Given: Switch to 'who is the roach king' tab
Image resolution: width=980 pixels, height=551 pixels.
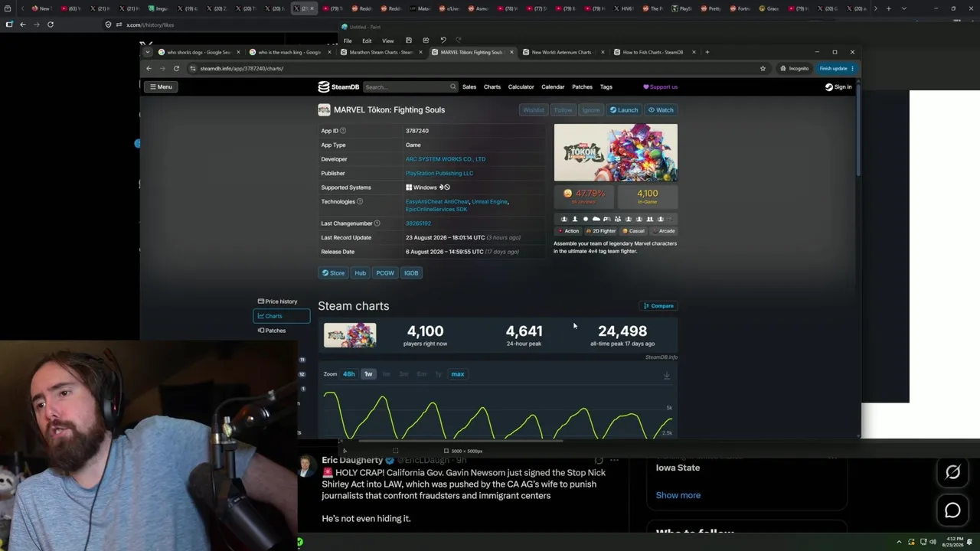Looking at the screenshot, I should tap(290, 53).
